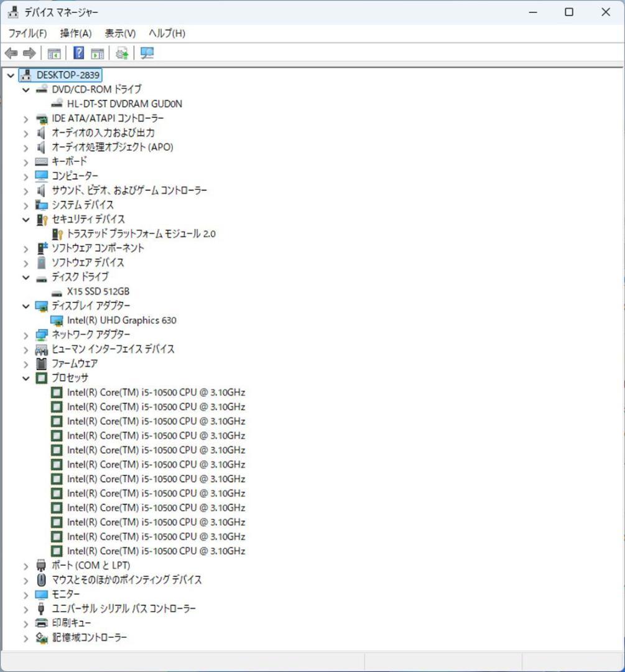Collapse the プロセッサ category
Image resolution: width=625 pixels, height=672 pixels.
25,378
